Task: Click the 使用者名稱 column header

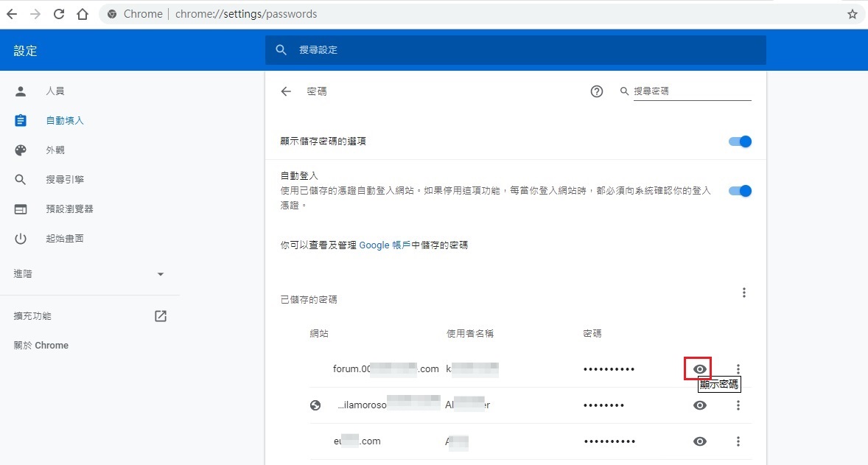Action: 470,333
